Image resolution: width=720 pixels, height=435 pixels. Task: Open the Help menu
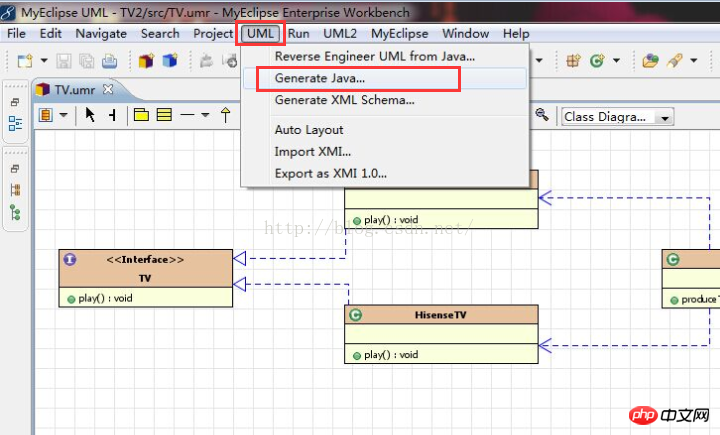pos(516,34)
